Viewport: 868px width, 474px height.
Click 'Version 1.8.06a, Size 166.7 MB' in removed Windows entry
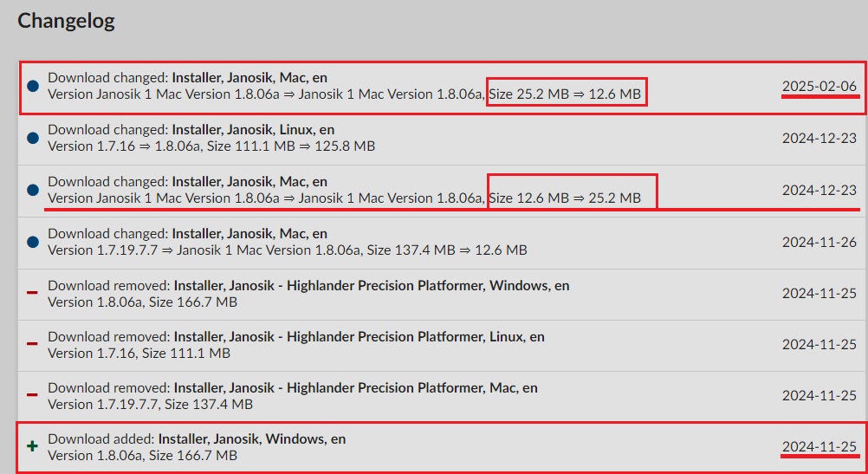pos(142,302)
